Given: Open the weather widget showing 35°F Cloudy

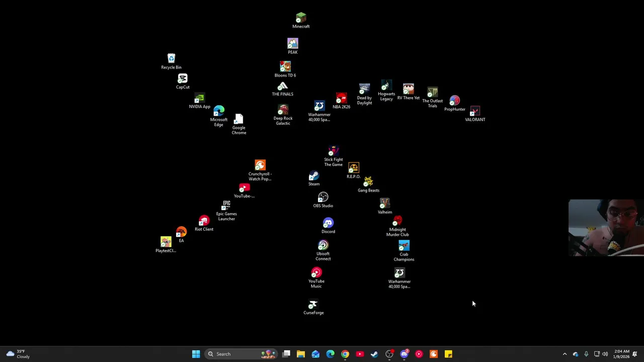Looking at the screenshot, I should [x=18, y=354].
